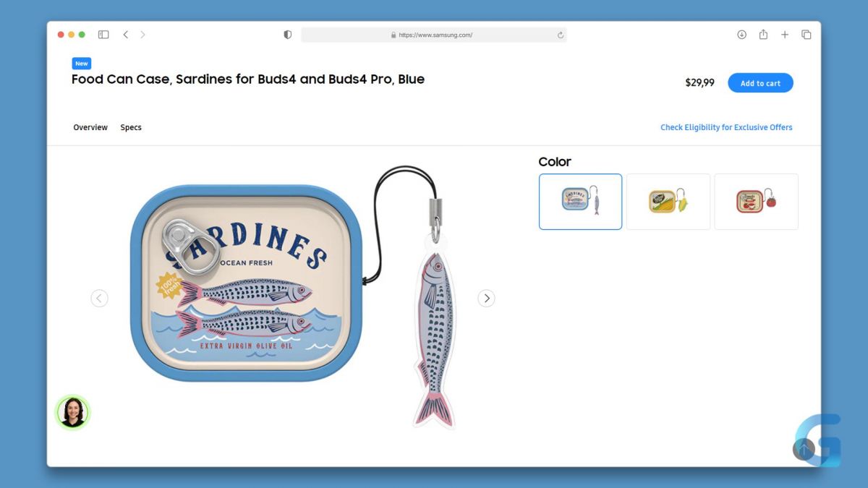
Task: Click the samsung.com address bar
Action: pyautogui.click(x=434, y=35)
